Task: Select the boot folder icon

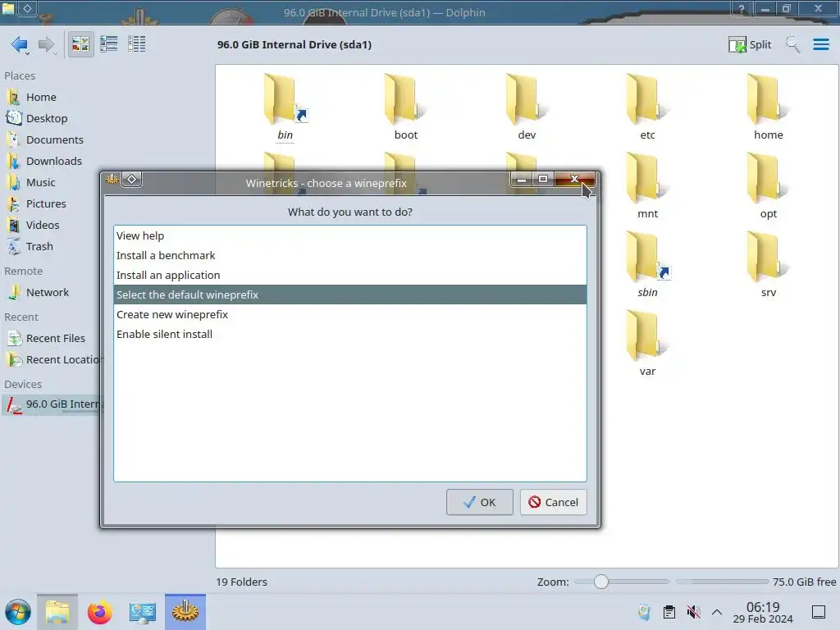Action: pyautogui.click(x=405, y=100)
